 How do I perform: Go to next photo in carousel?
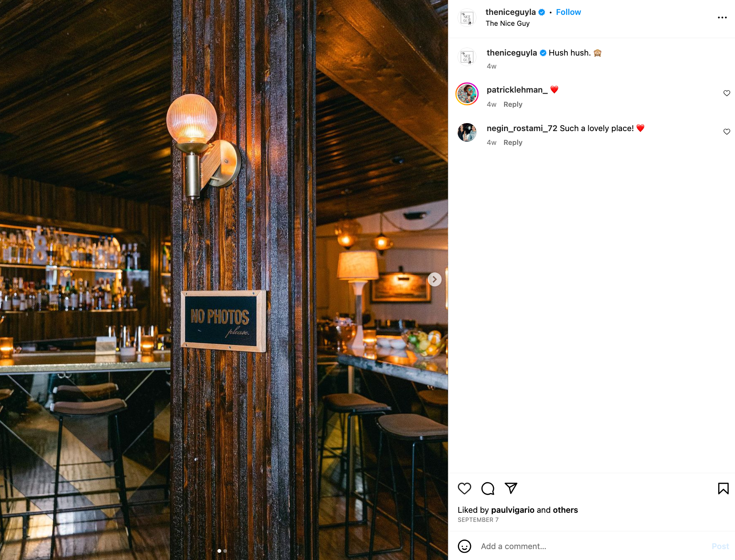coord(435,279)
